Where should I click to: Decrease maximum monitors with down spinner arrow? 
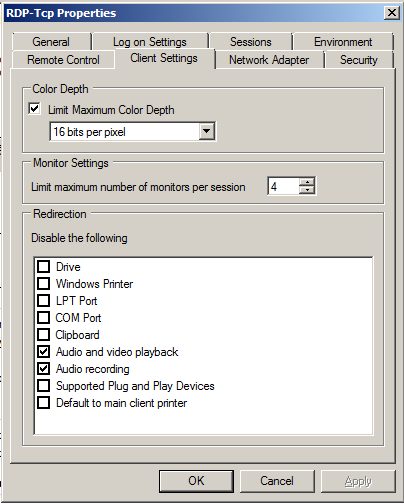pyautogui.click(x=307, y=190)
